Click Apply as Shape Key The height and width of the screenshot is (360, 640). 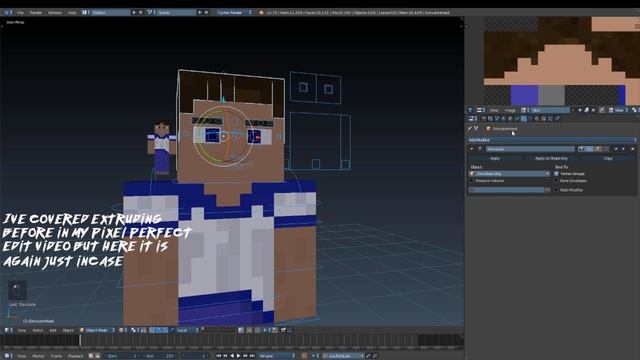[x=552, y=158]
